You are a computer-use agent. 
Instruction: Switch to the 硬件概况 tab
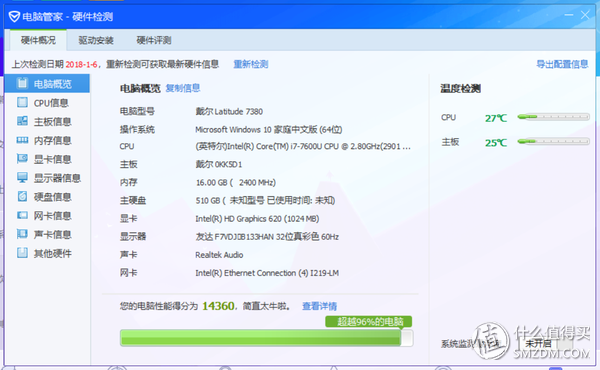38,40
